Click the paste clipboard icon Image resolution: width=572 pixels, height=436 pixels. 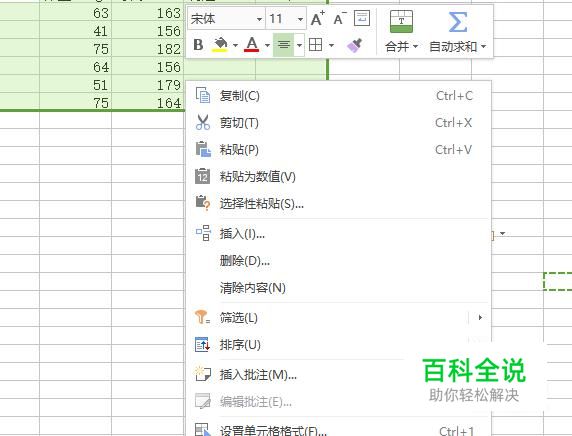coord(203,149)
